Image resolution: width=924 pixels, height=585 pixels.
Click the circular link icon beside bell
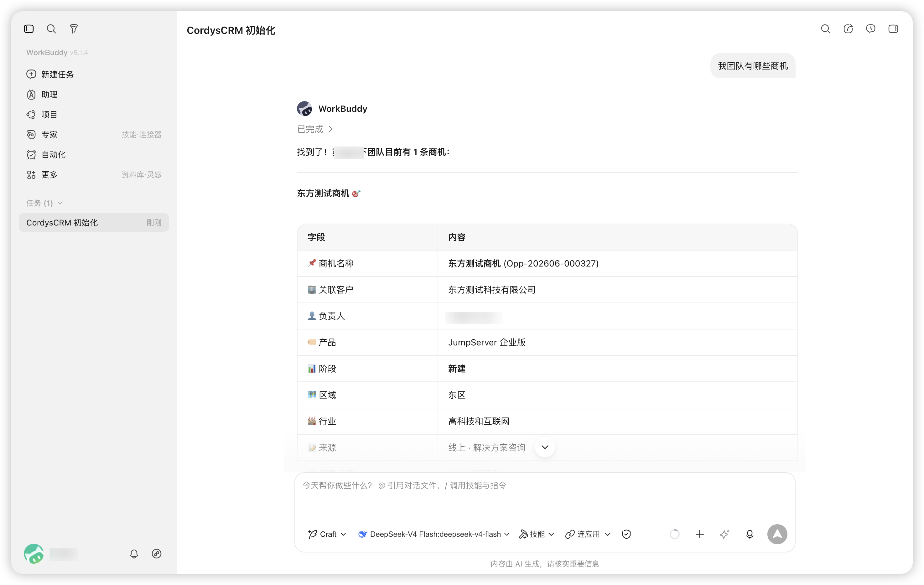pos(157,554)
